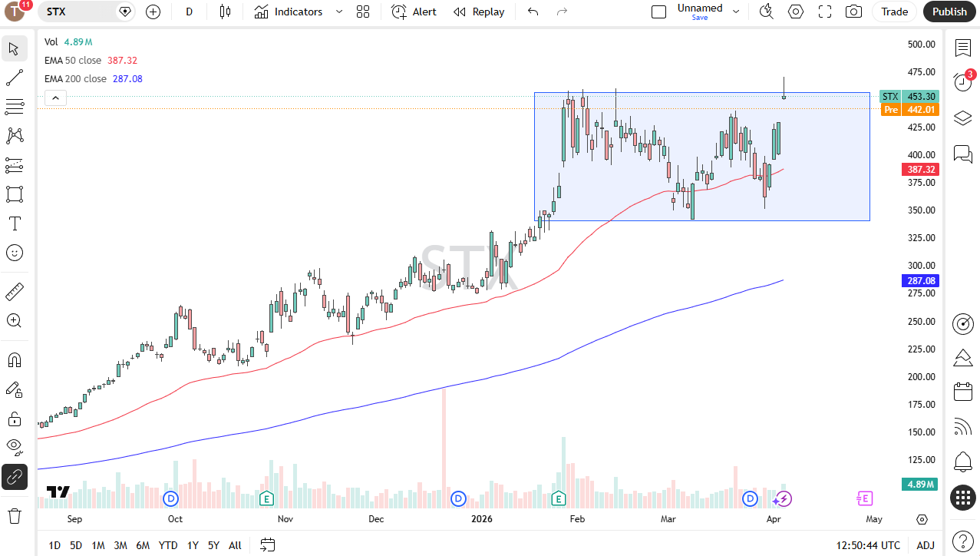Expand the Indicators favorites dropdown arrow
The width and height of the screenshot is (980, 556).
point(339,12)
